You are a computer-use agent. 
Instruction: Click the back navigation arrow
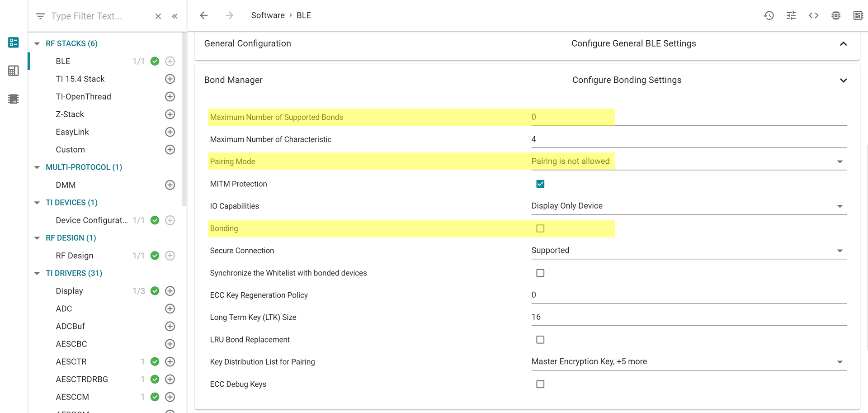(204, 15)
